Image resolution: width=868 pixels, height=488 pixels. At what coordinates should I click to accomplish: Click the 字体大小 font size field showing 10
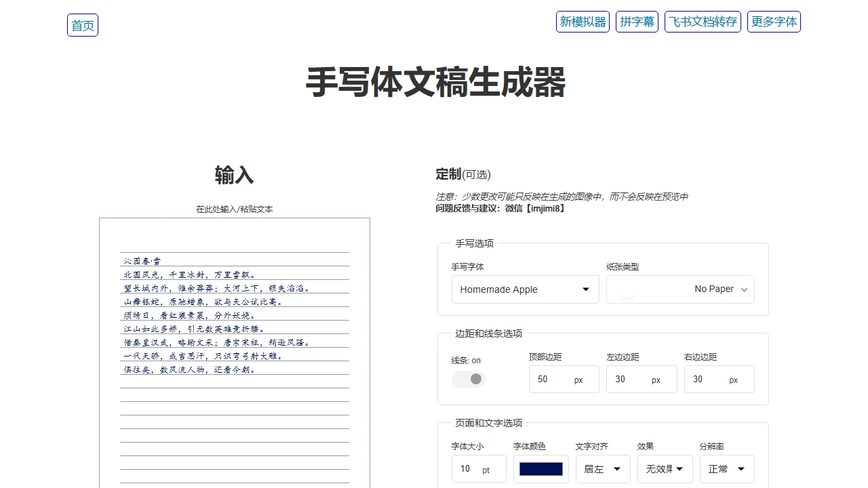475,468
